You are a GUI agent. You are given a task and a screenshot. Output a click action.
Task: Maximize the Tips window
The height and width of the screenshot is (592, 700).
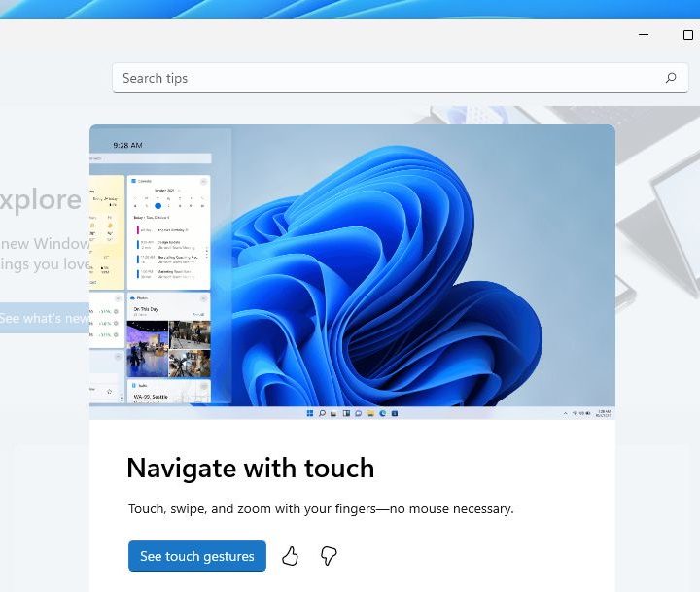coord(688,34)
